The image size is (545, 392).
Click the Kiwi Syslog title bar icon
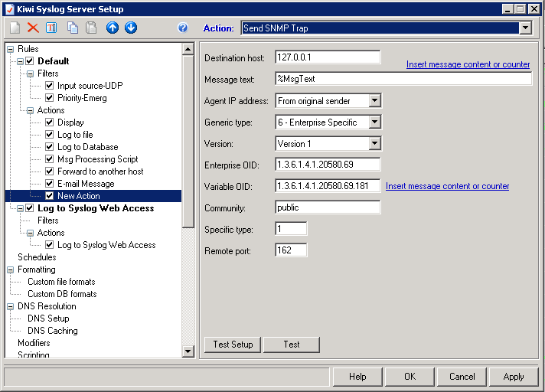[x=10, y=9]
